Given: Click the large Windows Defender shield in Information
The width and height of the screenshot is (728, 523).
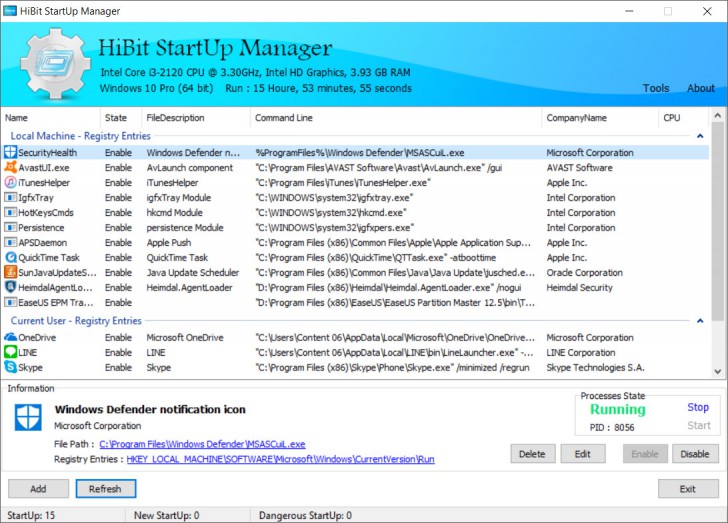Looking at the screenshot, I should [x=28, y=417].
